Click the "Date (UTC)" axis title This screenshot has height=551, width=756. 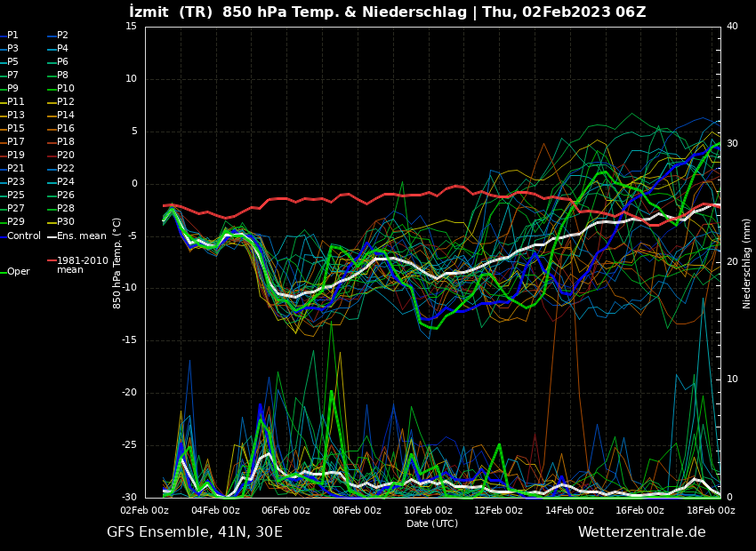[432, 523]
